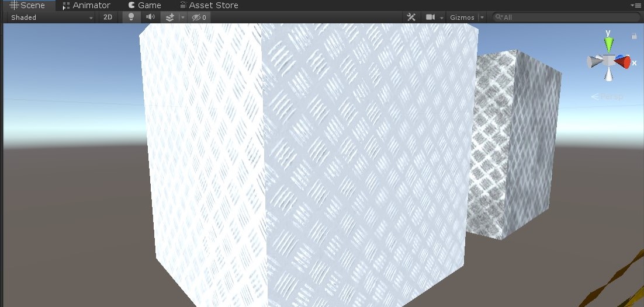
Task: Toggle Gizmos button
Action: 462,18
